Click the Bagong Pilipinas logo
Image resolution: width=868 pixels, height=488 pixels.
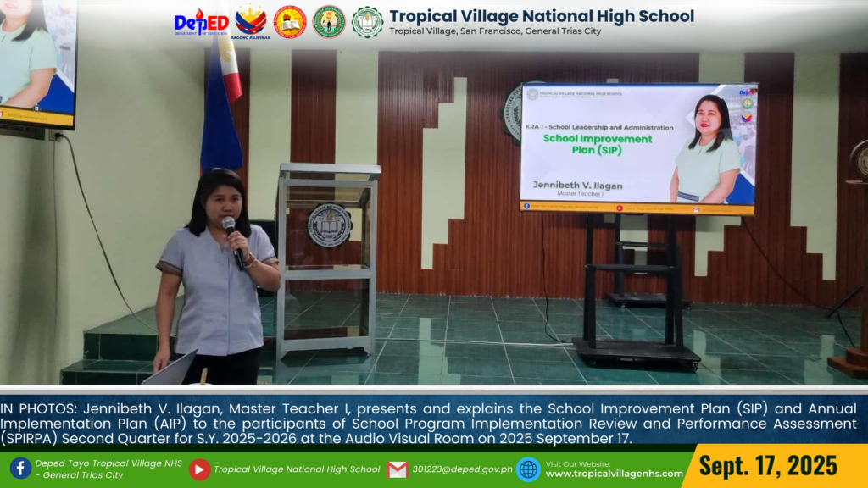click(250, 22)
